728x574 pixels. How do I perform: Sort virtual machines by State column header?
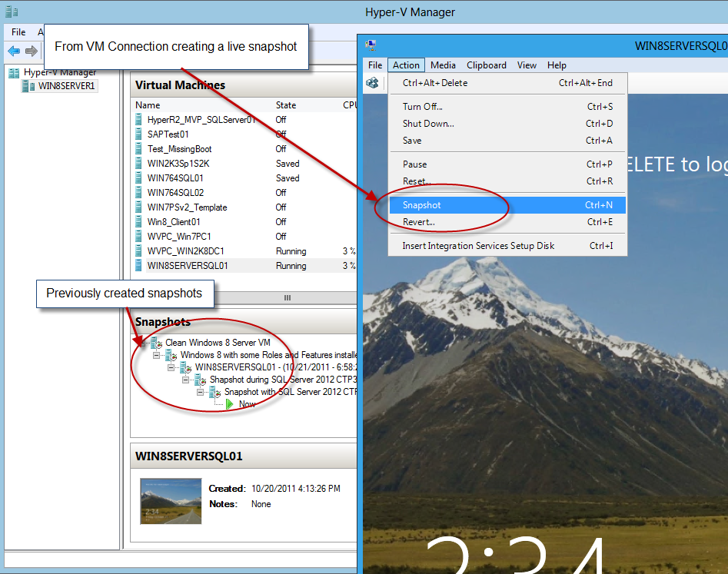coord(286,105)
